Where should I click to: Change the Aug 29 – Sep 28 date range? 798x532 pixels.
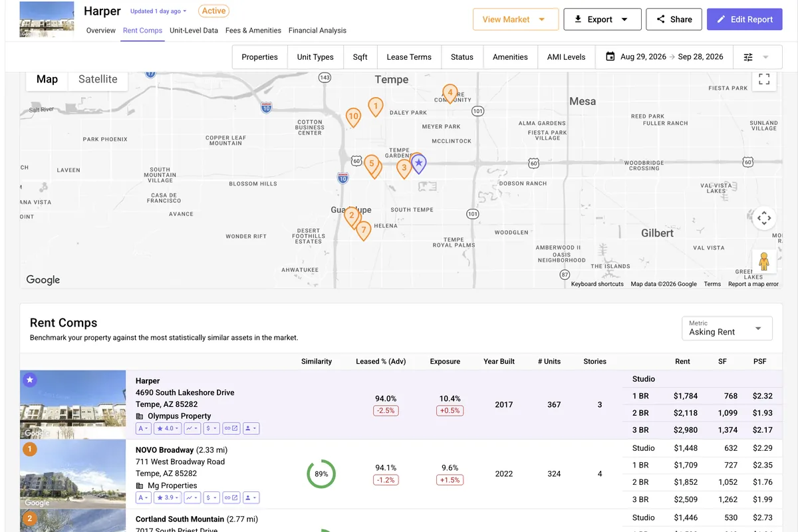coord(664,57)
